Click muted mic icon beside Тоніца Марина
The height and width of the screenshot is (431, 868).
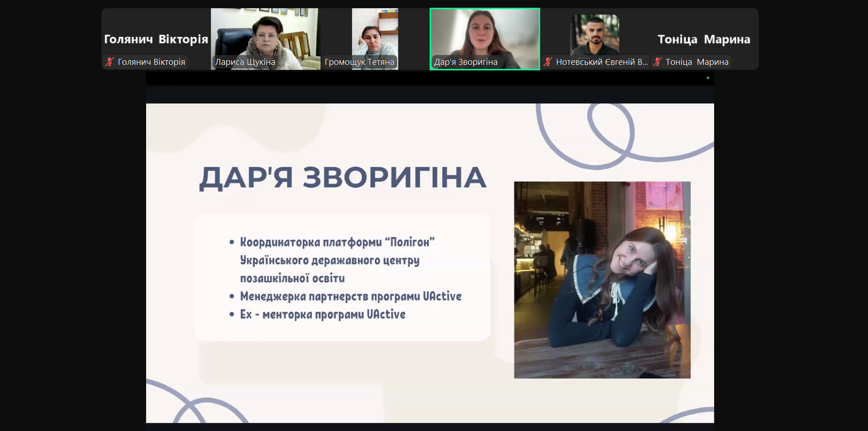click(658, 62)
